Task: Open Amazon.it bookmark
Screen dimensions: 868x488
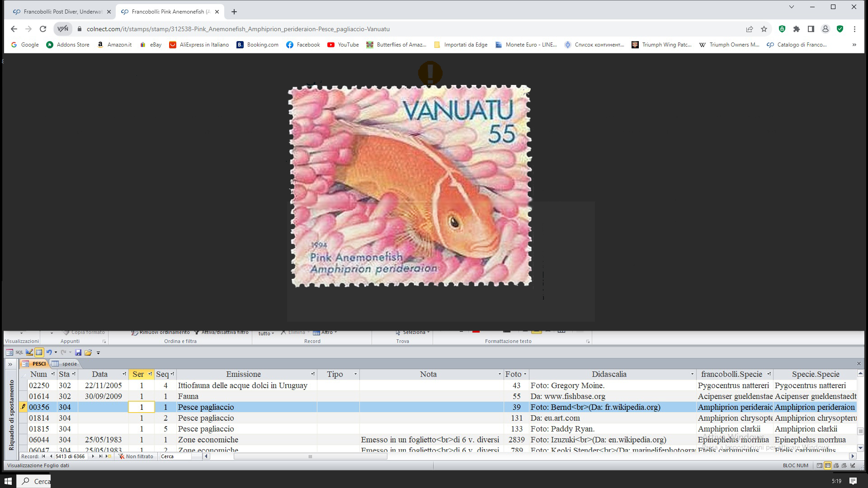Action: pyautogui.click(x=115, y=45)
